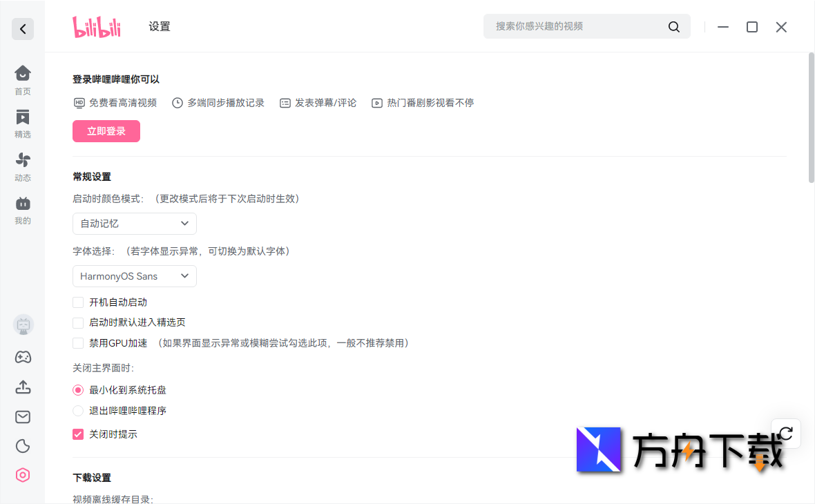Click the search magnifier in search bar
The image size is (815, 504).
coord(673,26)
